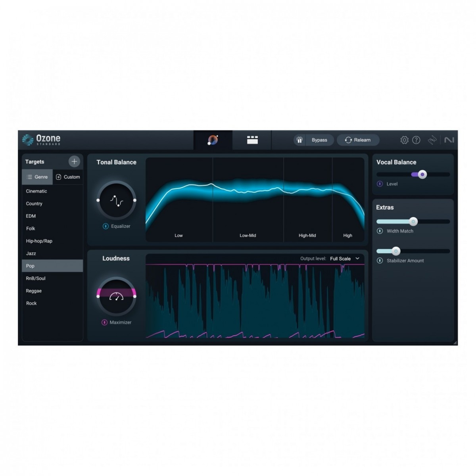Click the Maximizer loudness dial
Screen dimensions: 476x476
(116, 296)
